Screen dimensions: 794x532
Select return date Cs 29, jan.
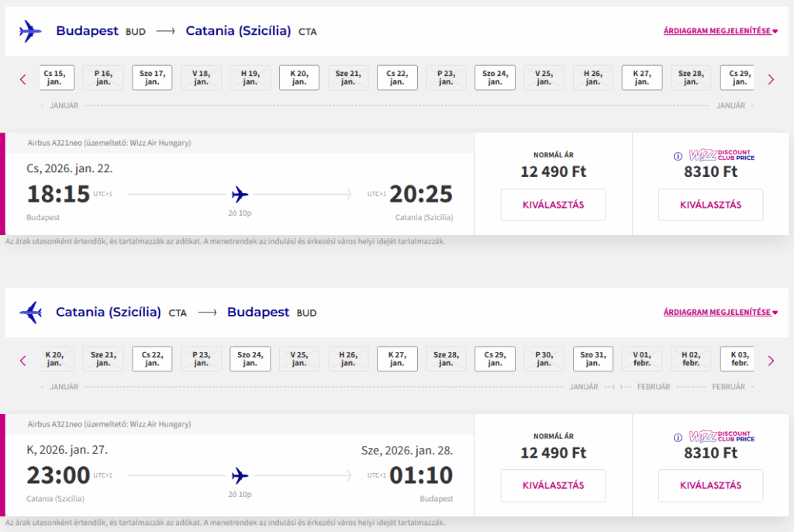pyautogui.click(x=495, y=359)
